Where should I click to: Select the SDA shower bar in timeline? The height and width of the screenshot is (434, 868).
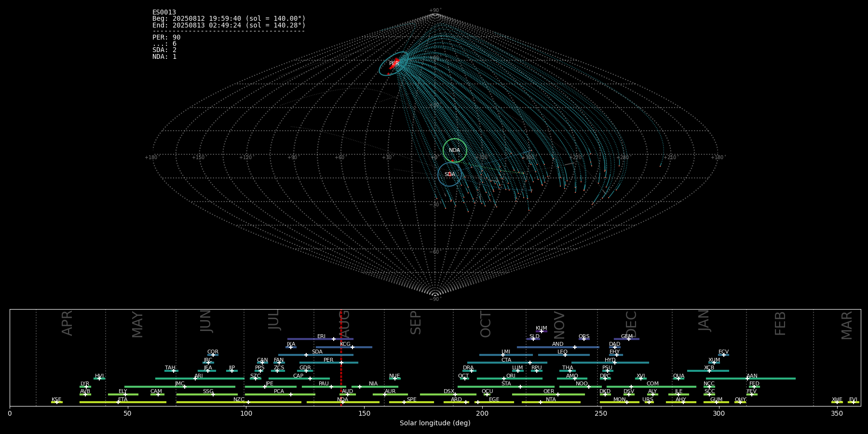coord(315,355)
